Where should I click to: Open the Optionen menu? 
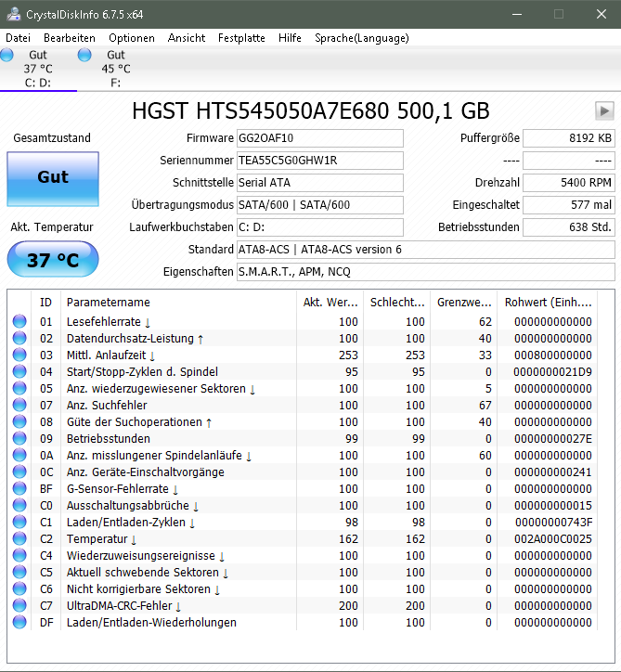pyautogui.click(x=132, y=38)
